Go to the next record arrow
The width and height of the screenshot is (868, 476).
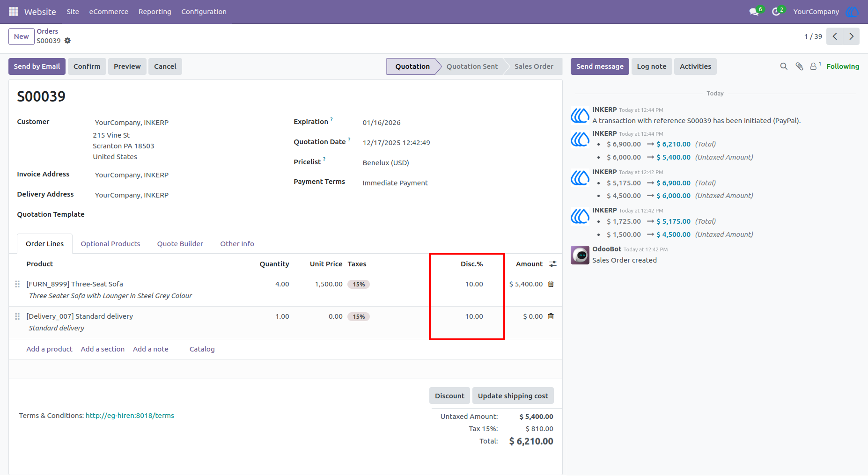(851, 37)
